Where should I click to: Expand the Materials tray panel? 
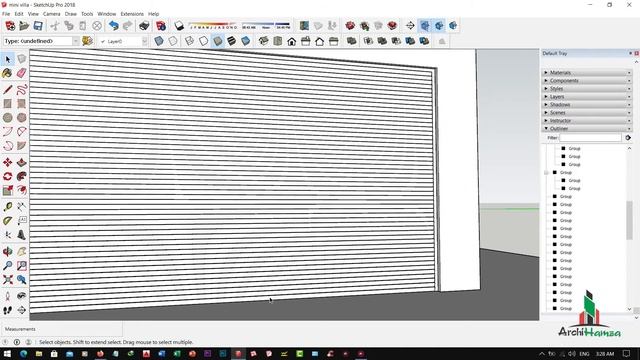tap(587, 73)
